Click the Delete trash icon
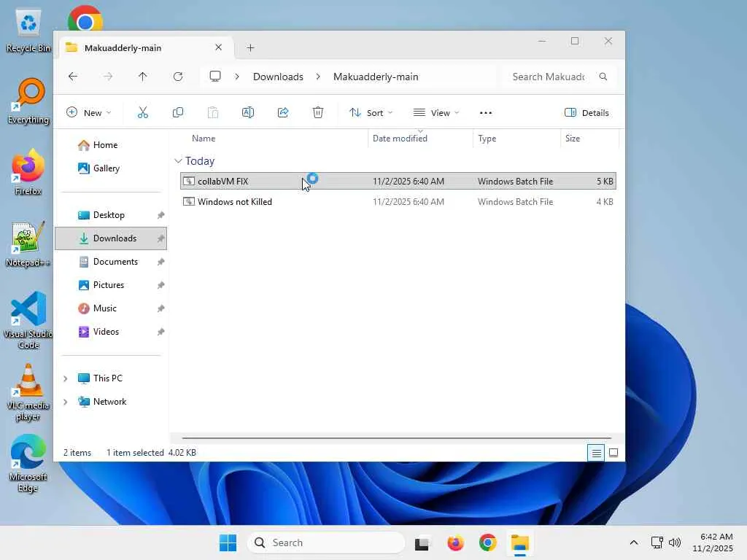The height and width of the screenshot is (560, 747). tap(318, 112)
